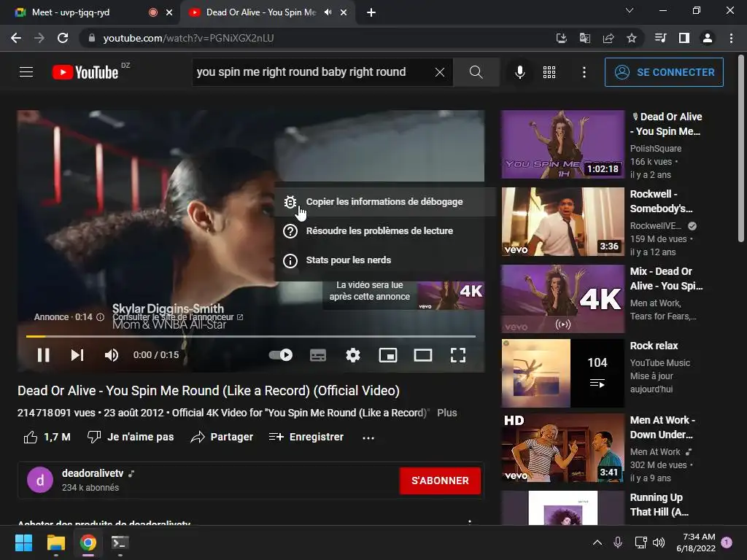This screenshot has height=560, width=747.
Task: Open Men At Work Down Under title
Action: pos(662,427)
